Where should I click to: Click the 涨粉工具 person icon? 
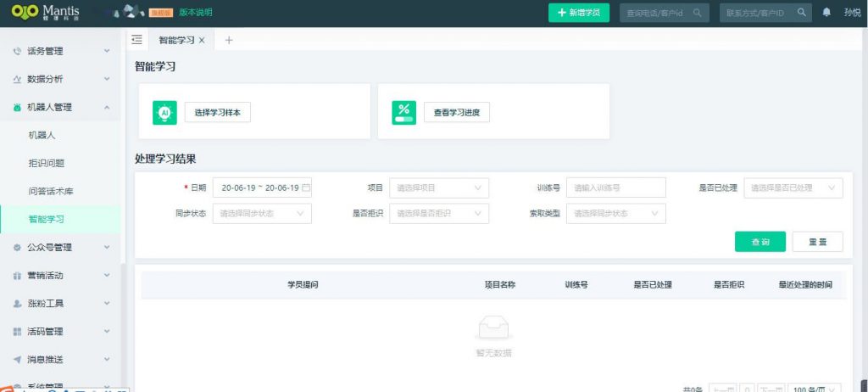pyautogui.click(x=17, y=304)
